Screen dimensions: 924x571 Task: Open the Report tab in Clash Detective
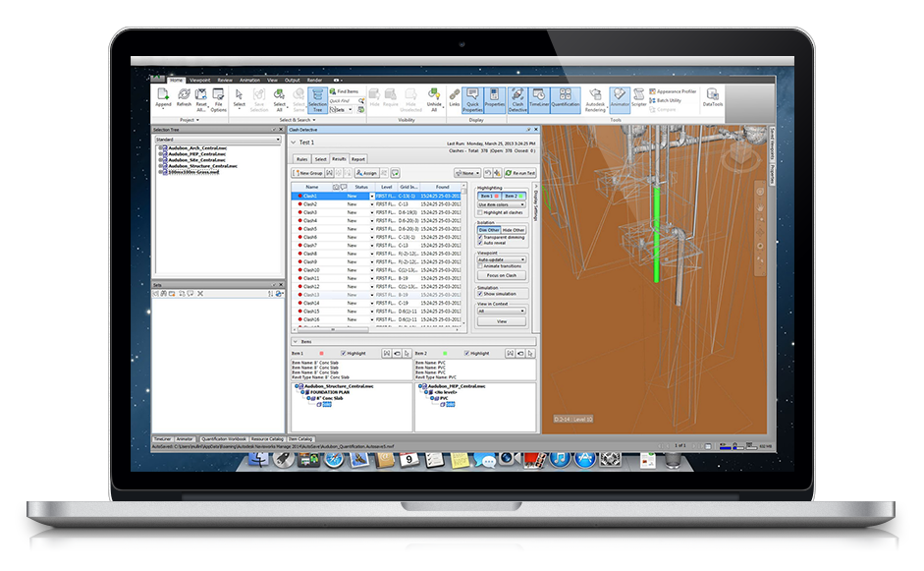coord(358,159)
